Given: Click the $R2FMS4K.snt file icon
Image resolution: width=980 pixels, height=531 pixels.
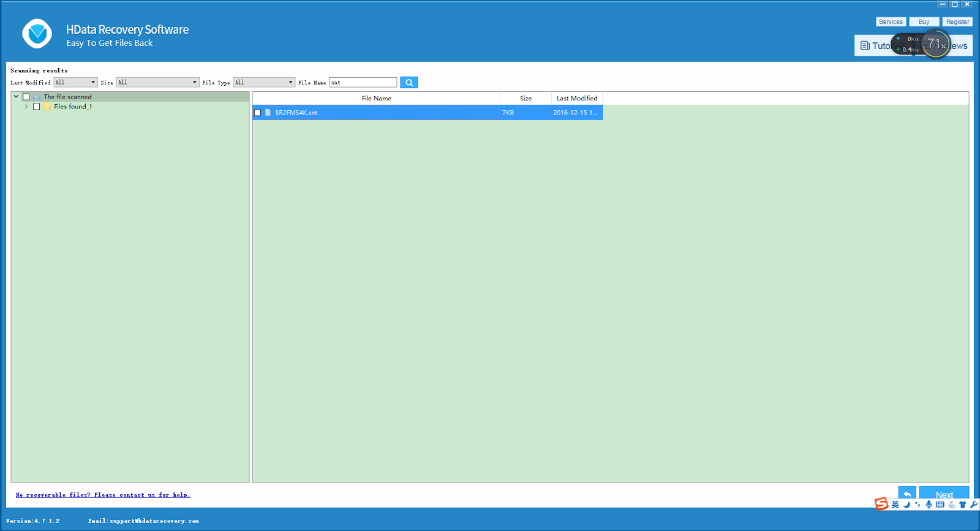Looking at the screenshot, I should pos(268,113).
